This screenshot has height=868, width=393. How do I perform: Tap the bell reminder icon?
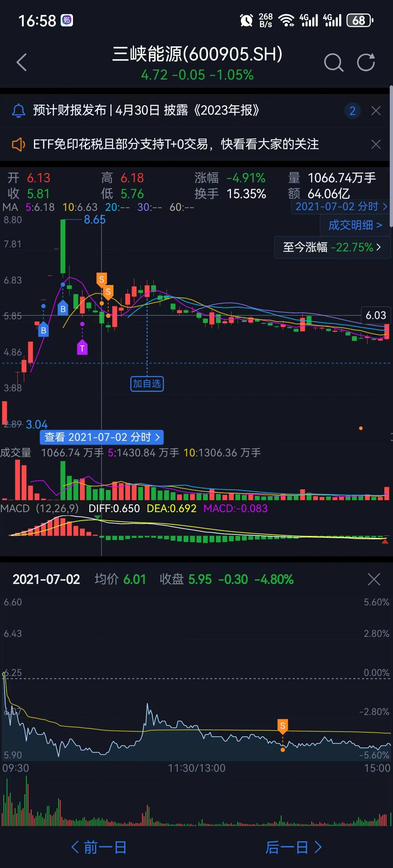click(19, 111)
